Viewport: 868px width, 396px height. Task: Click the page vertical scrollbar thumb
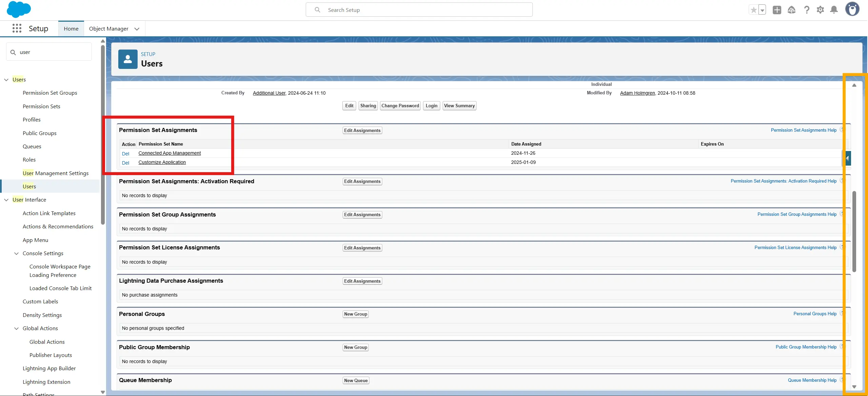tap(854, 231)
